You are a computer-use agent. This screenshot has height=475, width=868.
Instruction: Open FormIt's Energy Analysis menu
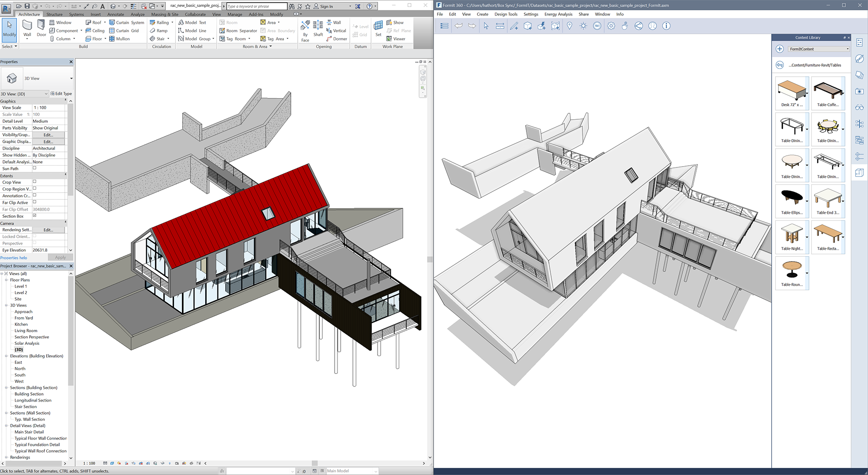(x=558, y=14)
